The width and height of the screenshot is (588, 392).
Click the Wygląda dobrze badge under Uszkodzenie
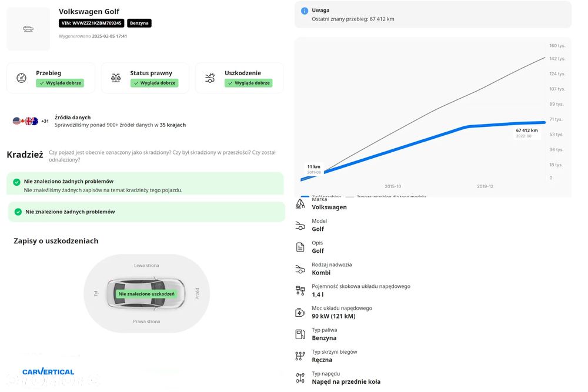(x=249, y=83)
